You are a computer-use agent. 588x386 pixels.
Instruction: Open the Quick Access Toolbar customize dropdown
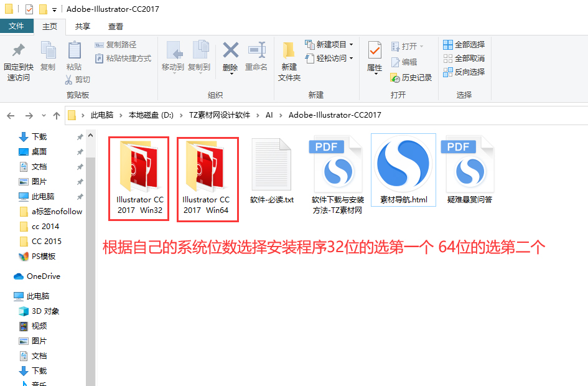click(54, 10)
